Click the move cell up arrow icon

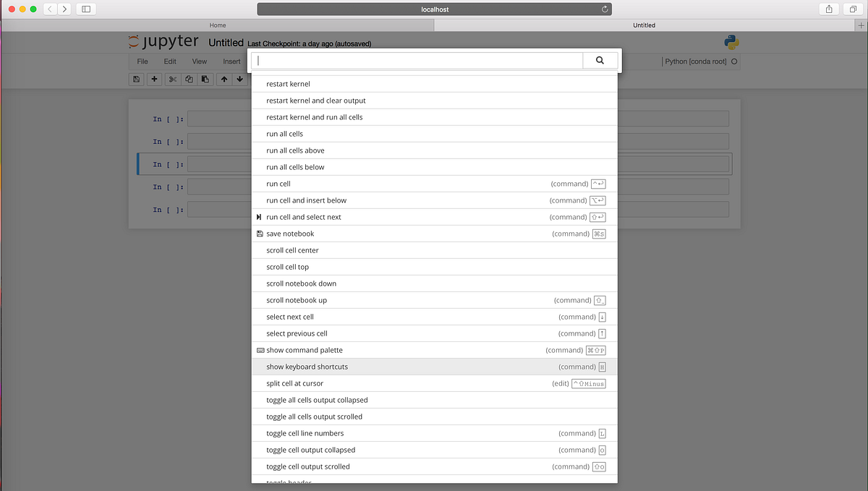tap(224, 79)
